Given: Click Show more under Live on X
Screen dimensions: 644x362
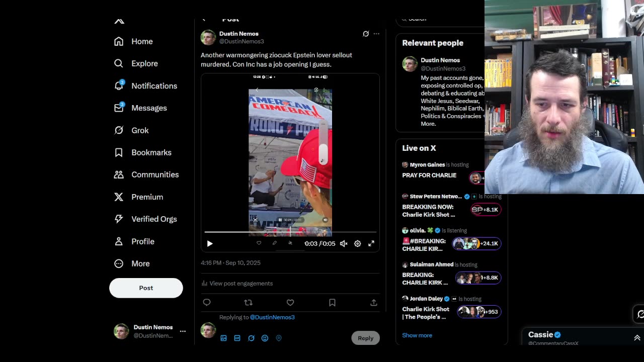Looking at the screenshot, I should (x=417, y=335).
